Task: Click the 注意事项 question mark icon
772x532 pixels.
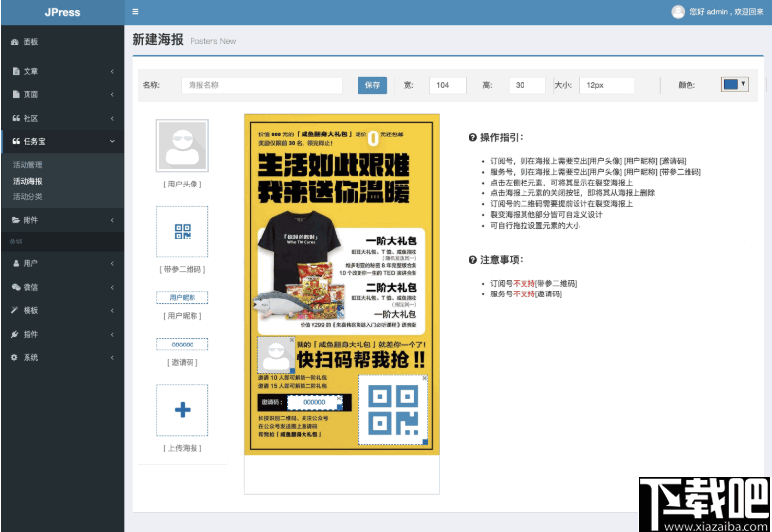Action: click(x=472, y=260)
